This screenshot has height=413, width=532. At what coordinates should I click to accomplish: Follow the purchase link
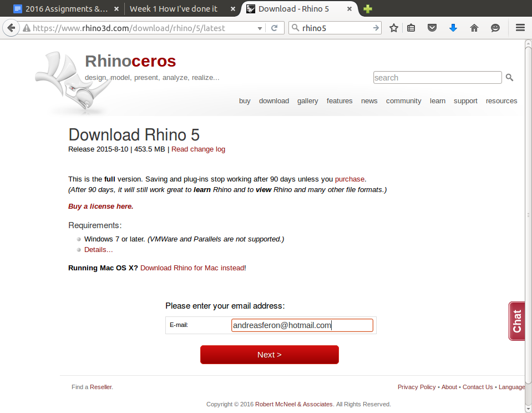click(349, 179)
